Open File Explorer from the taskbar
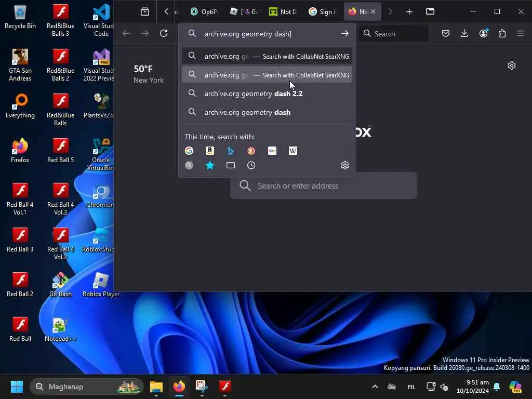 (156, 387)
